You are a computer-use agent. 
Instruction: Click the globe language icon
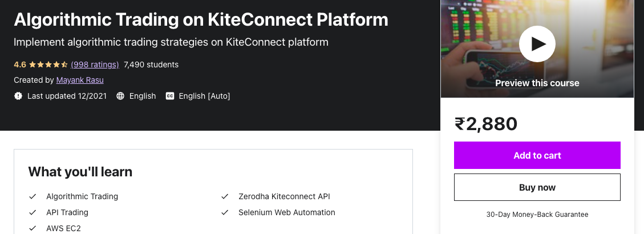pos(120,96)
